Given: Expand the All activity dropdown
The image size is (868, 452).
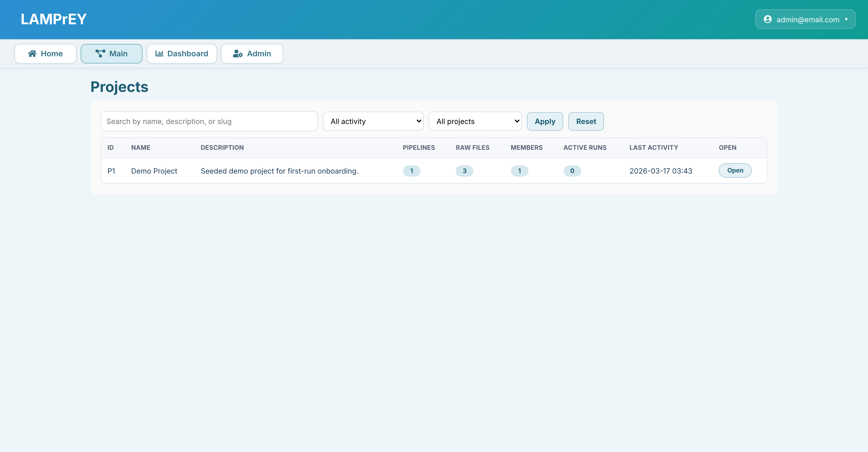Looking at the screenshot, I should [373, 121].
